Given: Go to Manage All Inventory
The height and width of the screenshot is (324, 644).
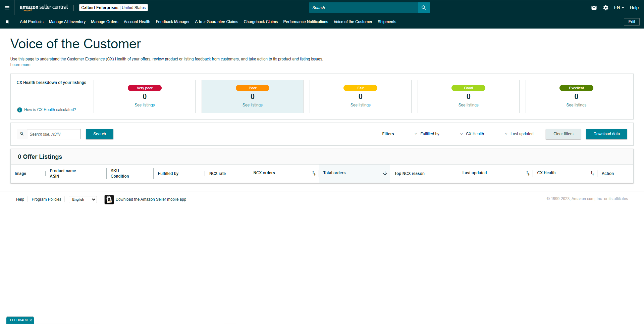Looking at the screenshot, I should pos(67,22).
